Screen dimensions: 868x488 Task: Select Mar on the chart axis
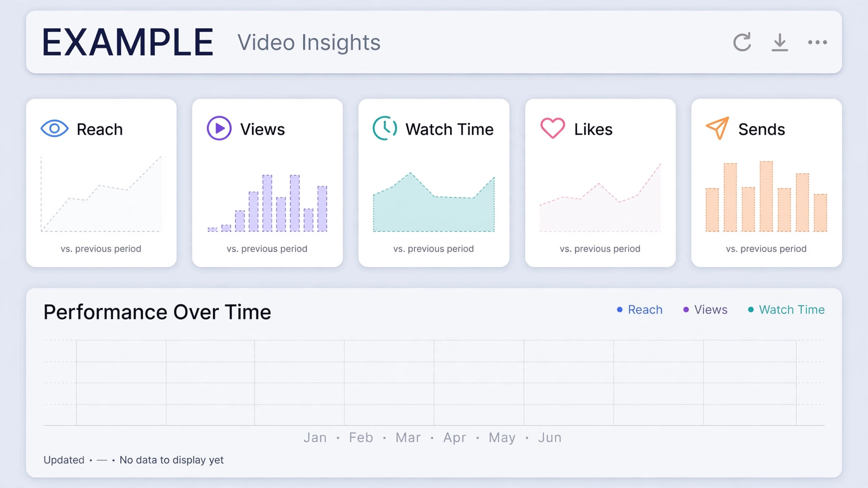[408, 437]
